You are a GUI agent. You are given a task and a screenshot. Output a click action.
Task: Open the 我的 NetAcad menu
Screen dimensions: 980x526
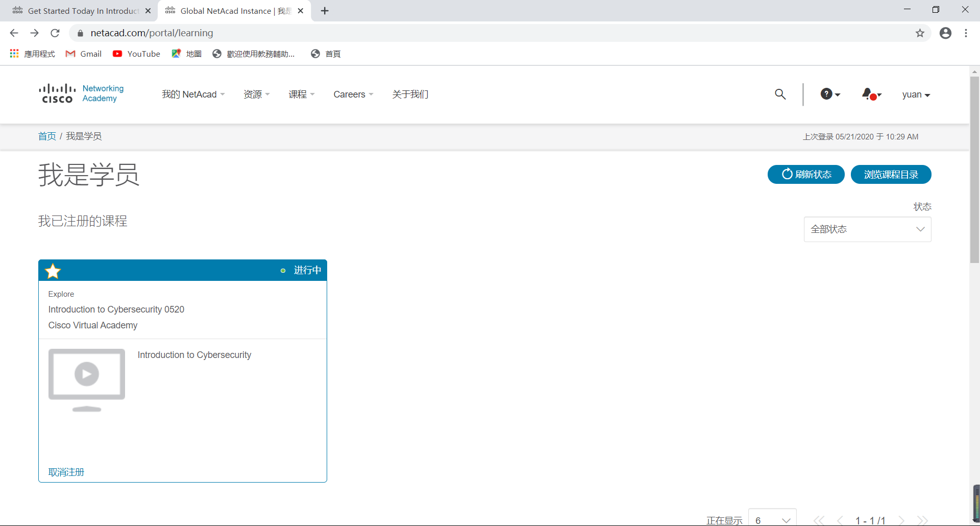click(193, 94)
